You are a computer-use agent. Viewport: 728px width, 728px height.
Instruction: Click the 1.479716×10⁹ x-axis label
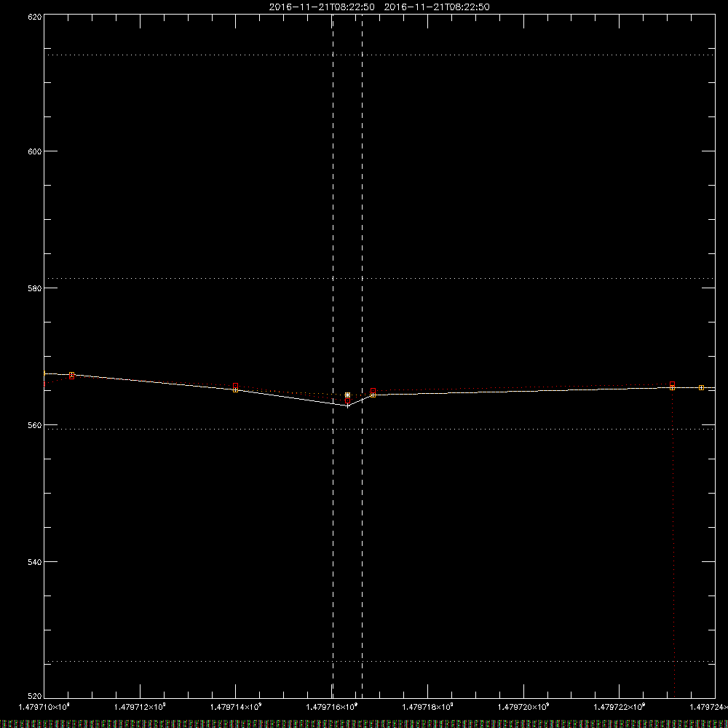(332, 707)
